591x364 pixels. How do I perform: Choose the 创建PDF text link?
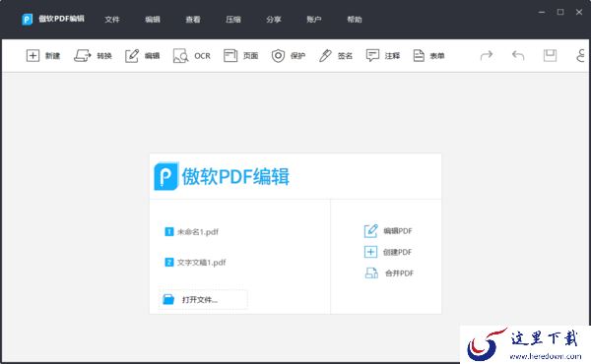[398, 252]
